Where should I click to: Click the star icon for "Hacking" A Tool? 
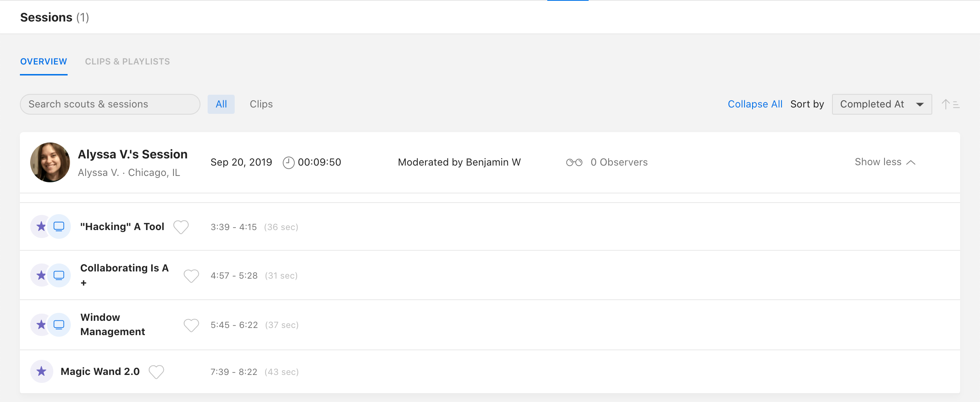pos(41,226)
